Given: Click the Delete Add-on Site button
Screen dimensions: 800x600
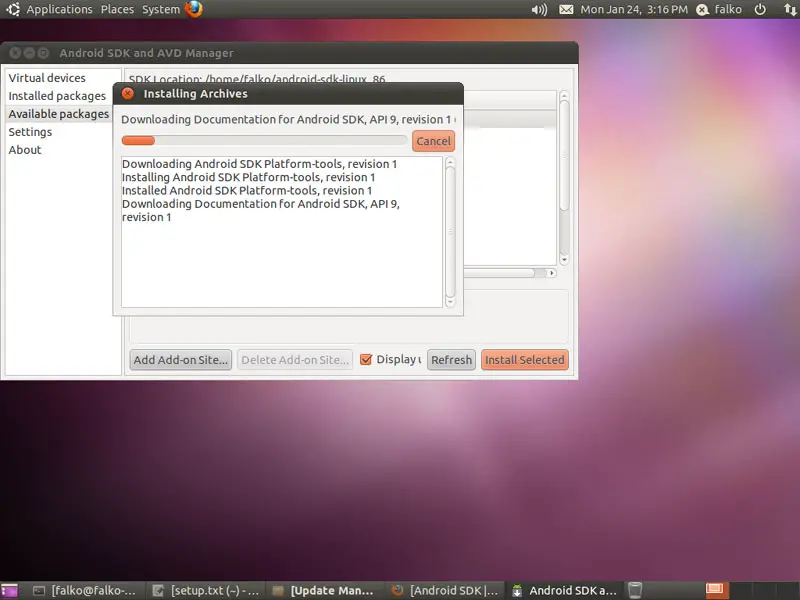Looking at the screenshot, I should 295,360.
